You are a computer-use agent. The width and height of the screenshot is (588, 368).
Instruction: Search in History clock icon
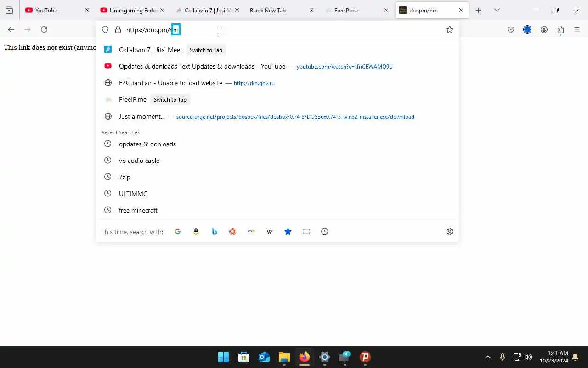coord(325,231)
